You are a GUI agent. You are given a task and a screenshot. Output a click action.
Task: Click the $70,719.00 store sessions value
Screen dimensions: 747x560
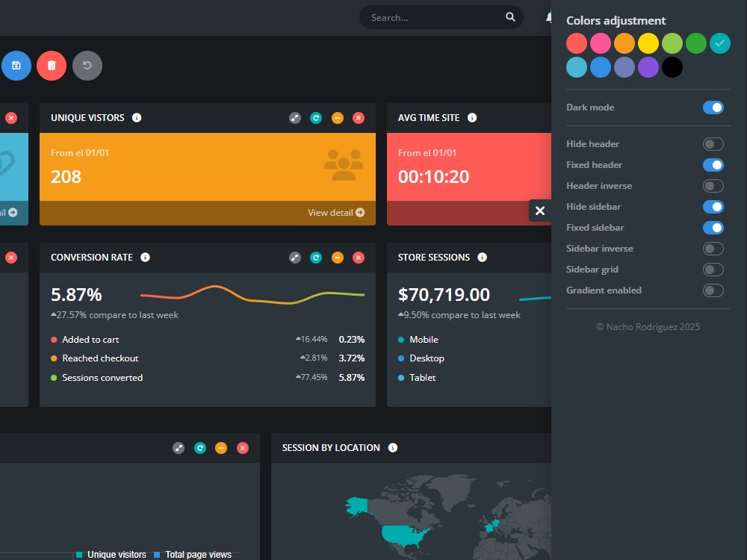point(444,295)
